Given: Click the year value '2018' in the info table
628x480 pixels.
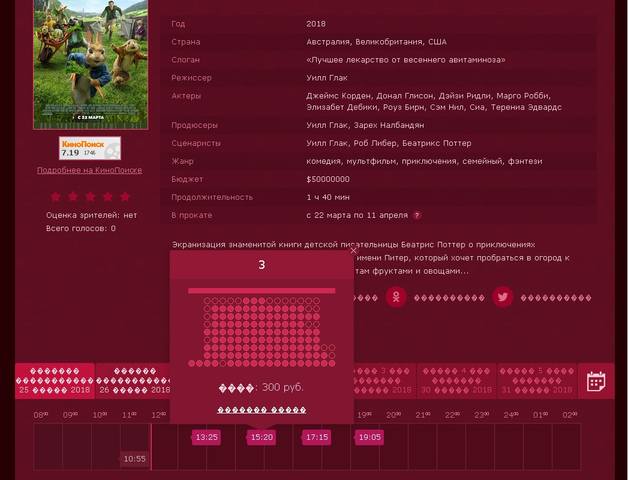Looking at the screenshot, I should [x=316, y=24].
